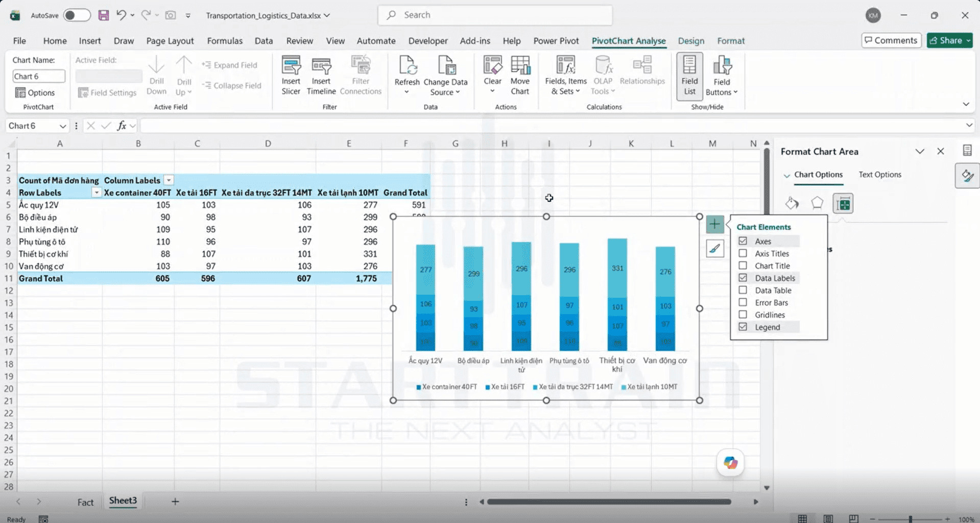The image size is (980, 523).
Task: Open the Format ribbon tab
Action: coord(731,41)
